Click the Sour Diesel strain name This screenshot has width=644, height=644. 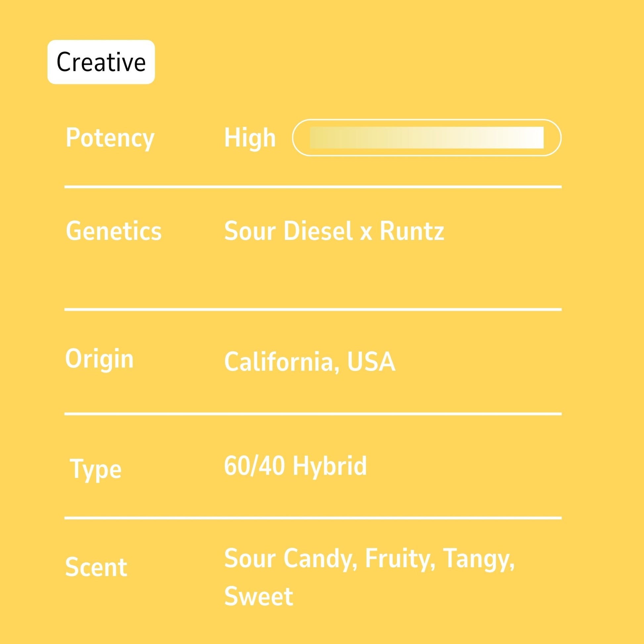coord(288,231)
